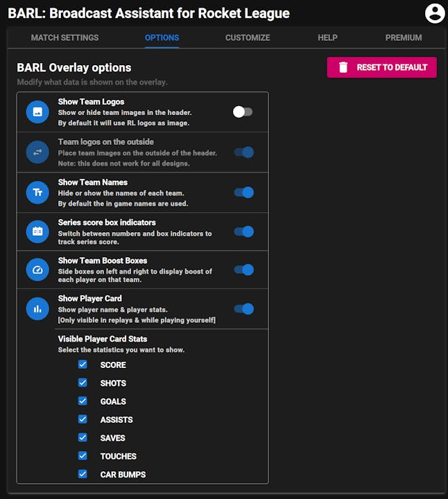Go to the Premium tab
This screenshot has height=499, width=448.
403,37
